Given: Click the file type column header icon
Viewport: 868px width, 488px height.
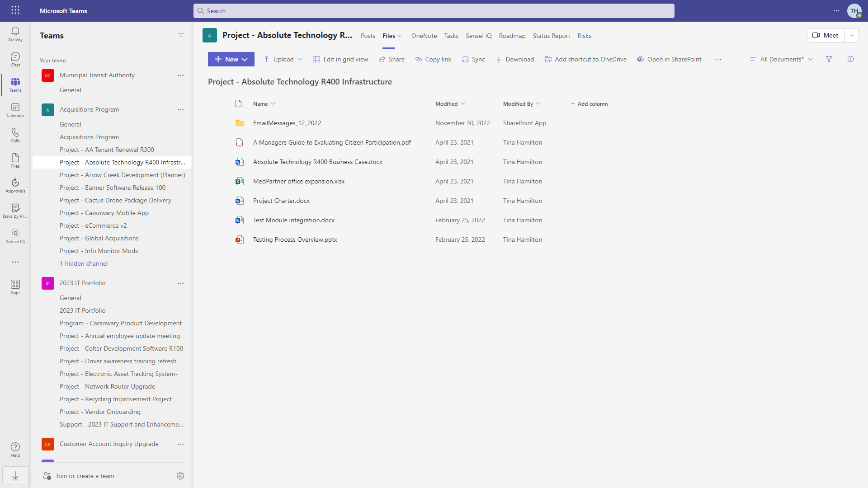Looking at the screenshot, I should click(x=239, y=104).
